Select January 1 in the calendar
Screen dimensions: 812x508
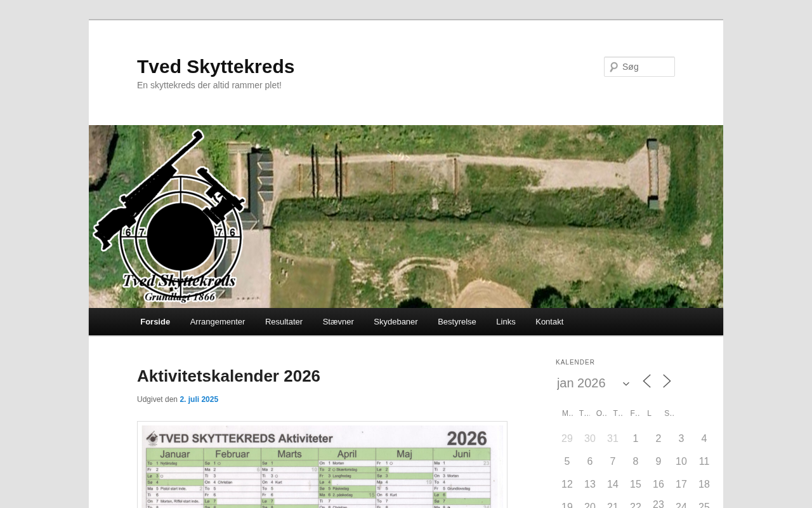(636, 439)
